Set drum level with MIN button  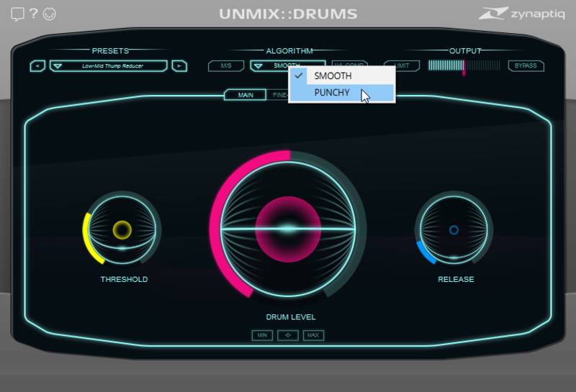[262, 335]
